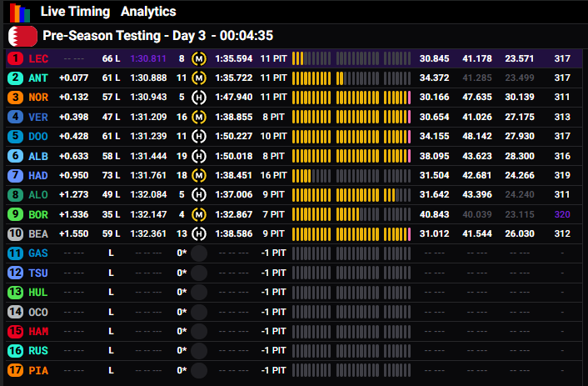Click ALO's position 8 badge
The height and width of the screenshot is (386, 588).
click(x=15, y=194)
